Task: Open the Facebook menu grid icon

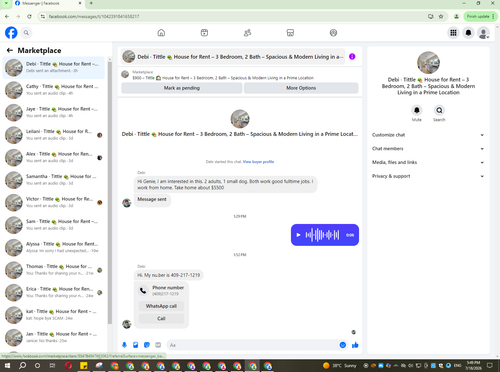Action: [x=453, y=33]
